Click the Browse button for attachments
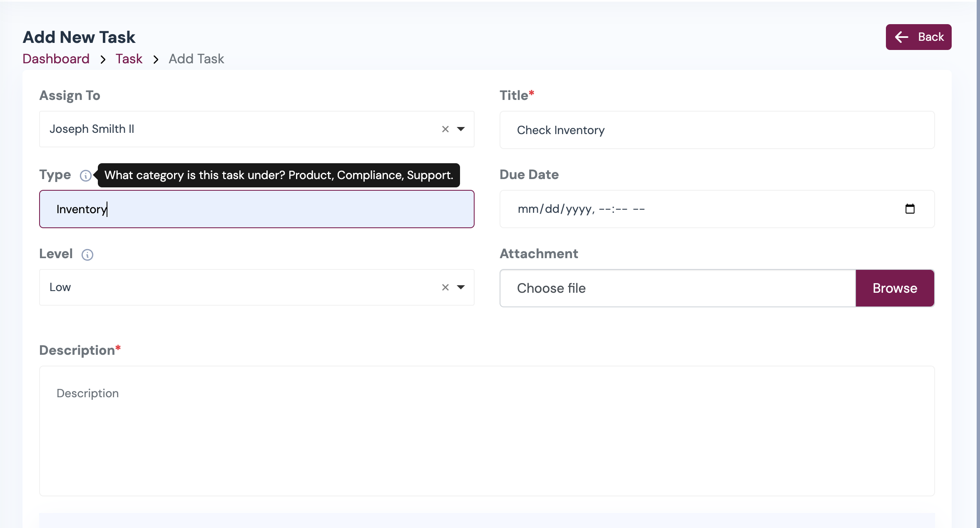The height and width of the screenshot is (528, 980). 895,288
